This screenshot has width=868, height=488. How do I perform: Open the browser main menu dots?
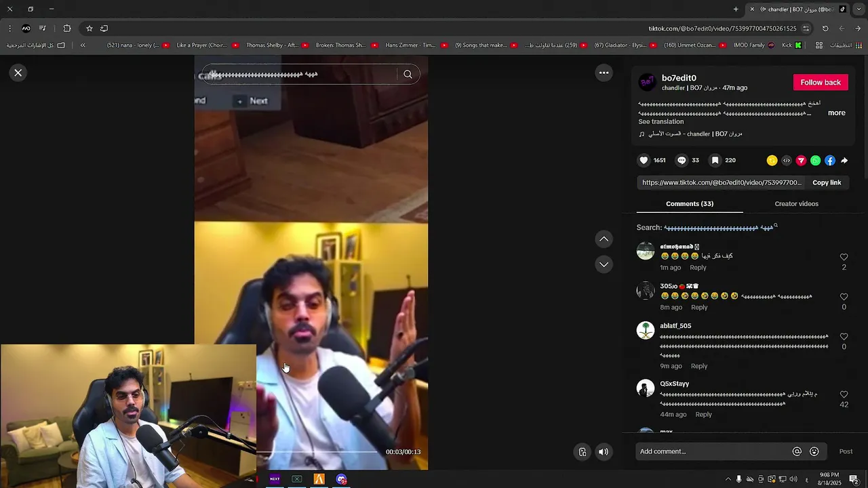point(9,28)
